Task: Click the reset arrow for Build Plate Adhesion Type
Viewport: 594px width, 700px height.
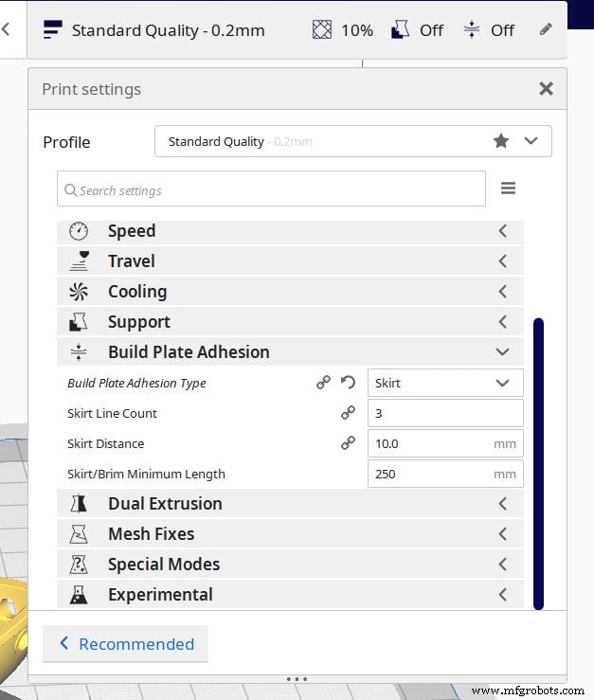Action: 348,383
